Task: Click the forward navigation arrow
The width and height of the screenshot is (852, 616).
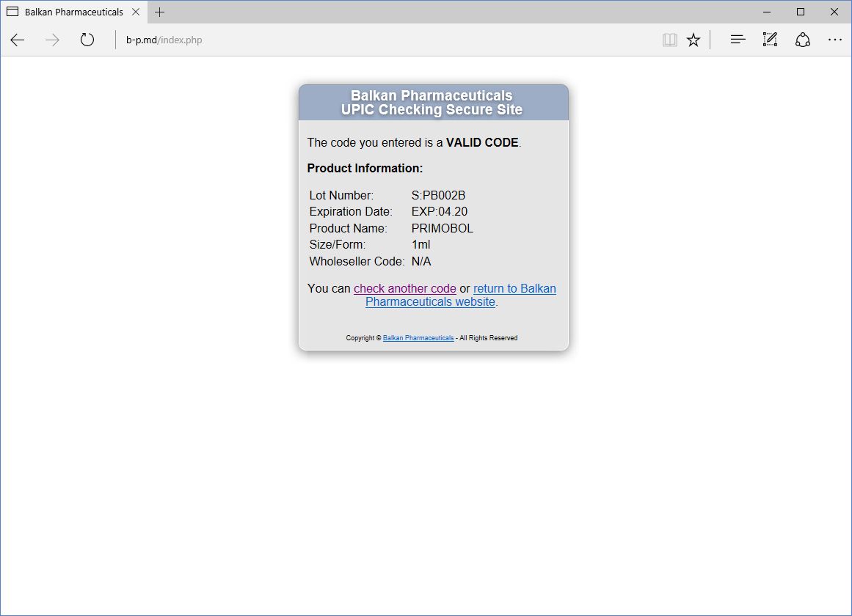Action: (52, 40)
